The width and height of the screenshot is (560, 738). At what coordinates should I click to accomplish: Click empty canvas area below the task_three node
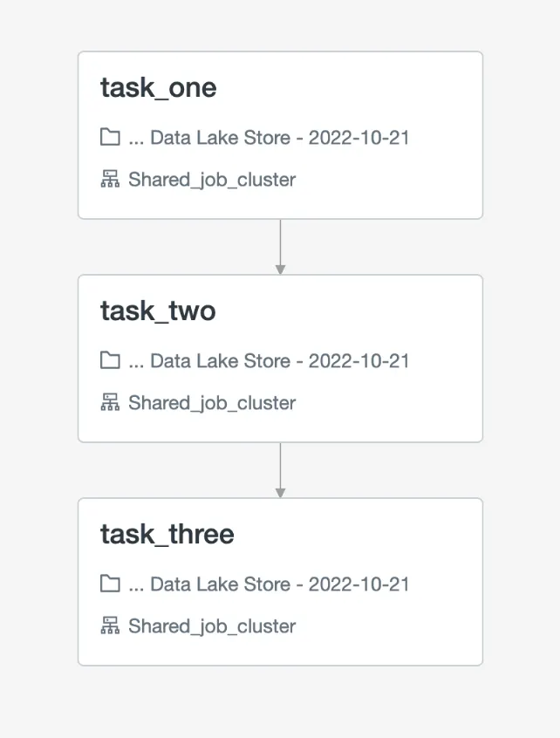click(x=280, y=702)
